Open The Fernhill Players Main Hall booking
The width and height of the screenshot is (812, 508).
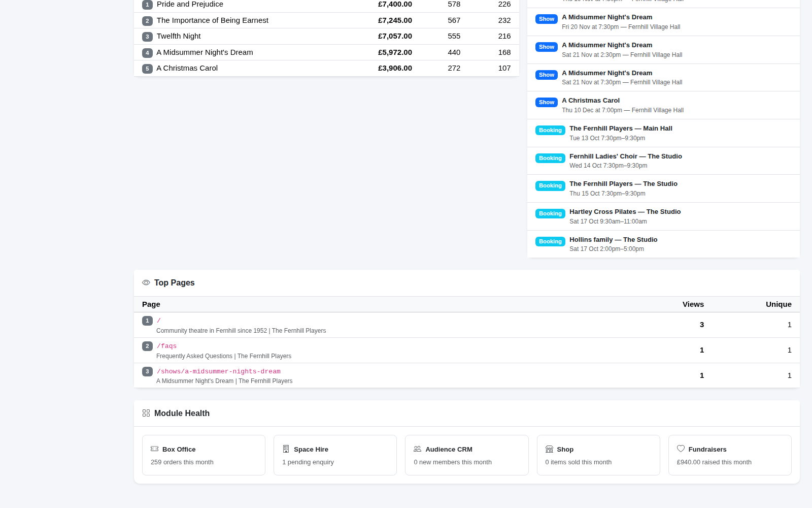(663, 133)
